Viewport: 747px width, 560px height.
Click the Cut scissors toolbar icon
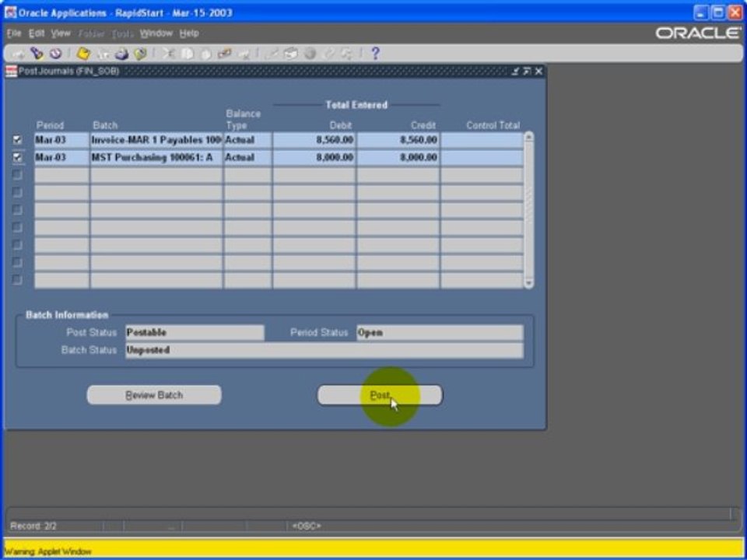pyautogui.click(x=168, y=54)
